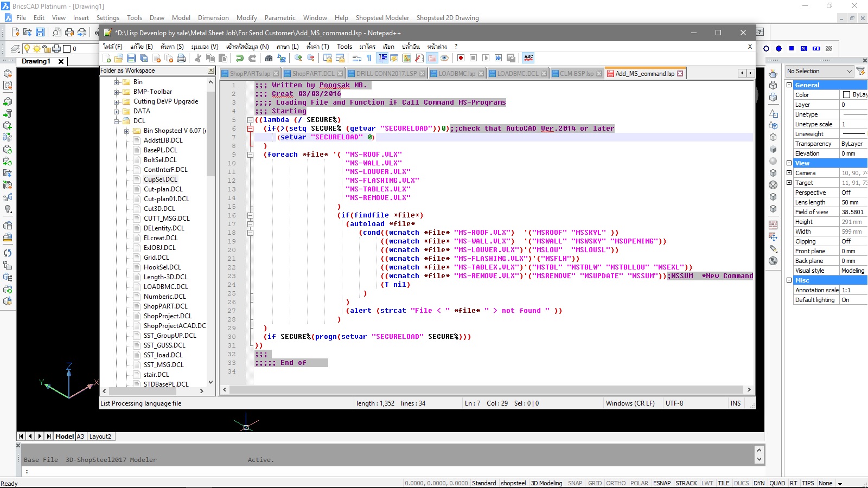This screenshot has width=868, height=488.
Task: Close the Folder as Workspace panel
Action: (211, 70)
